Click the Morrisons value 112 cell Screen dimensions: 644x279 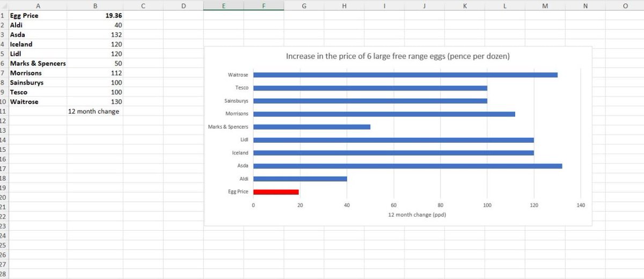(95, 73)
